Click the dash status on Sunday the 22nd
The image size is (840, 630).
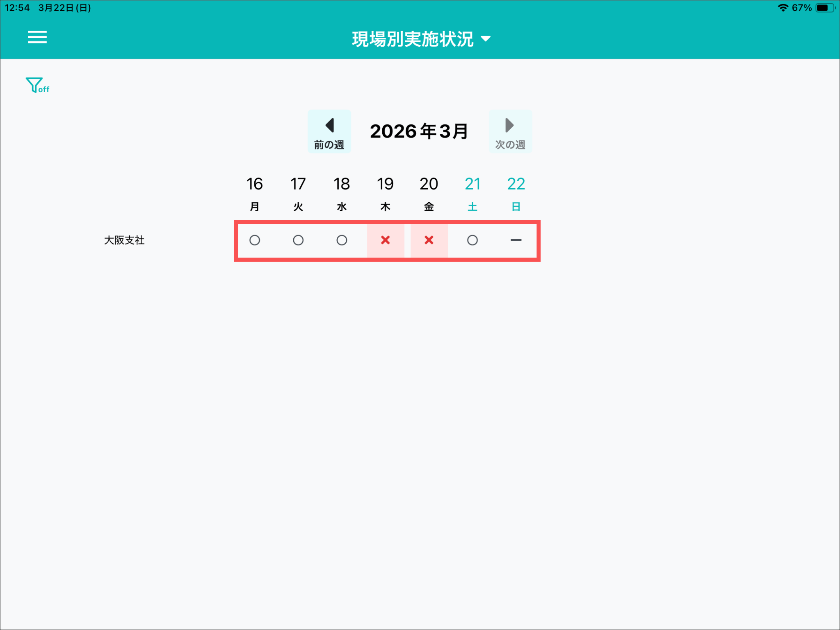point(516,240)
